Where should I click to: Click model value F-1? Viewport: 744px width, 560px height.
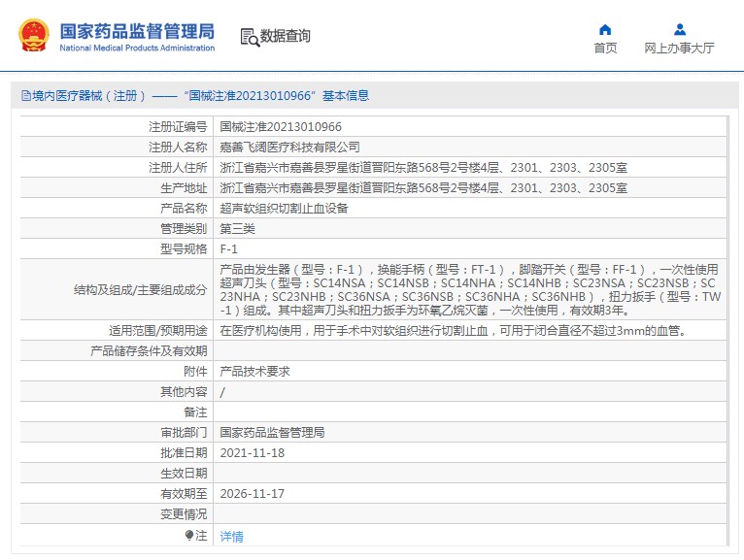[x=228, y=248]
